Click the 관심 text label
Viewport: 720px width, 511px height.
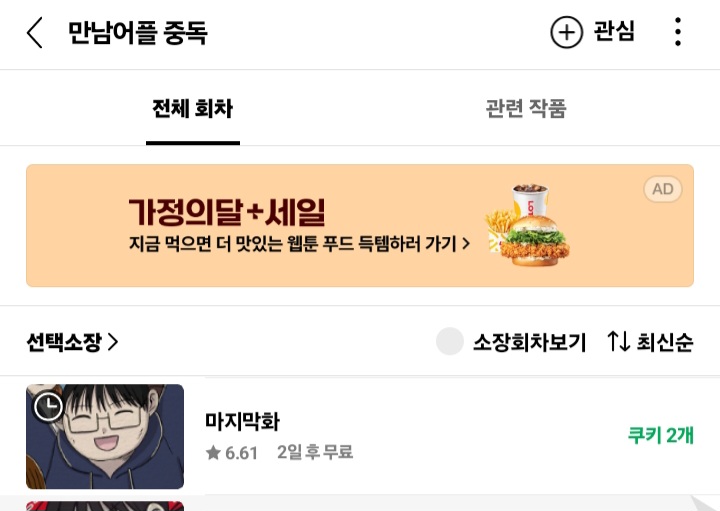point(614,32)
